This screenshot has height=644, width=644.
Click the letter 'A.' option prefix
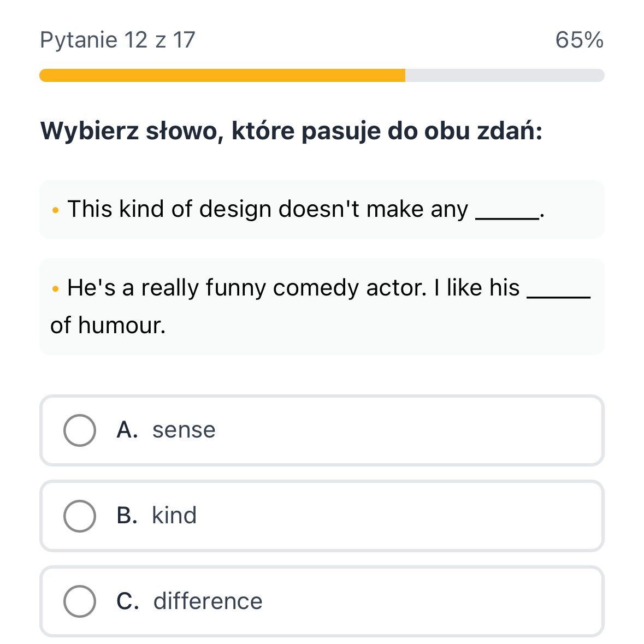pos(127,430)
